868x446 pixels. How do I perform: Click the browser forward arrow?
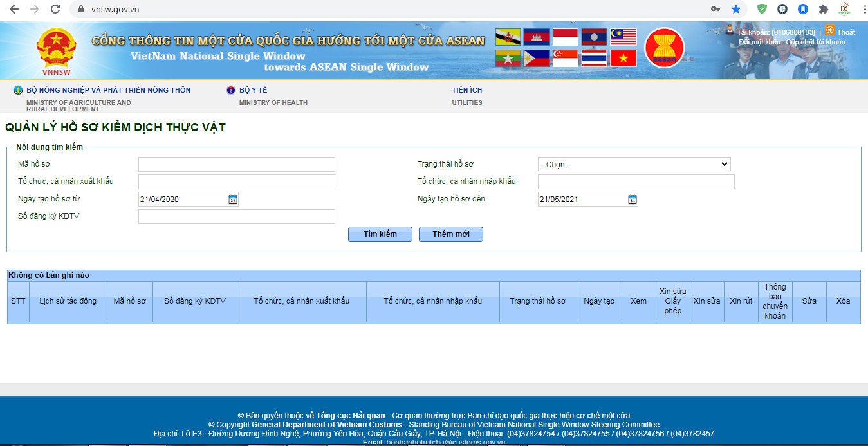[x=35, y=9]
